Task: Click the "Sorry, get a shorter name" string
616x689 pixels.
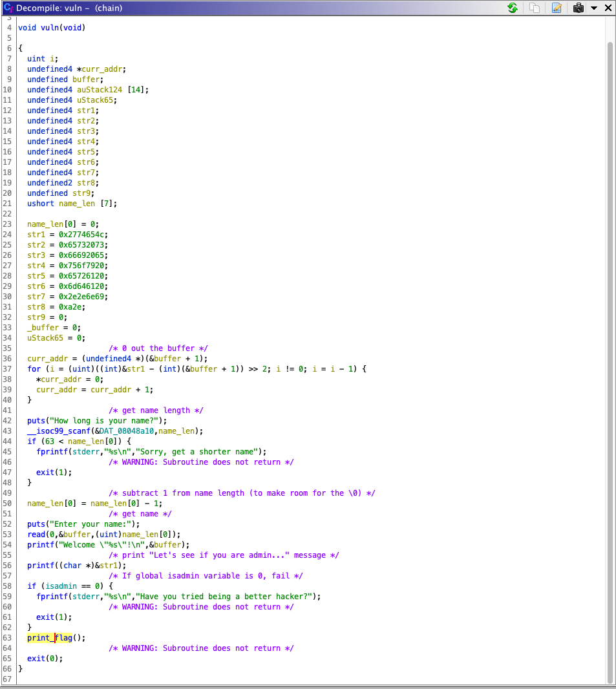Action: [196, 452]
